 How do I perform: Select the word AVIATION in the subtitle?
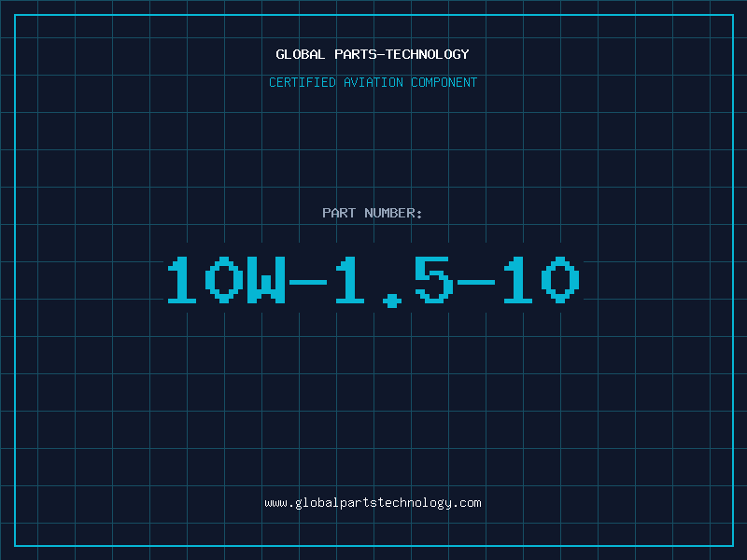373,82
